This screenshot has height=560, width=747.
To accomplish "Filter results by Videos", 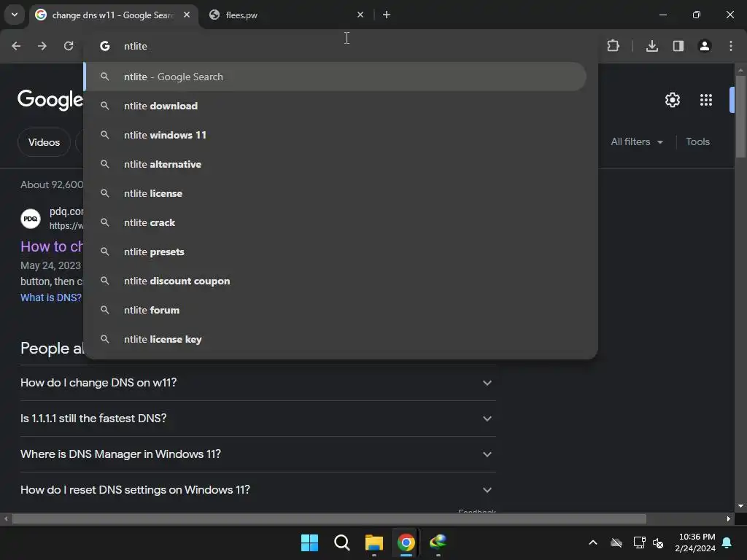I will click(44, 142).
